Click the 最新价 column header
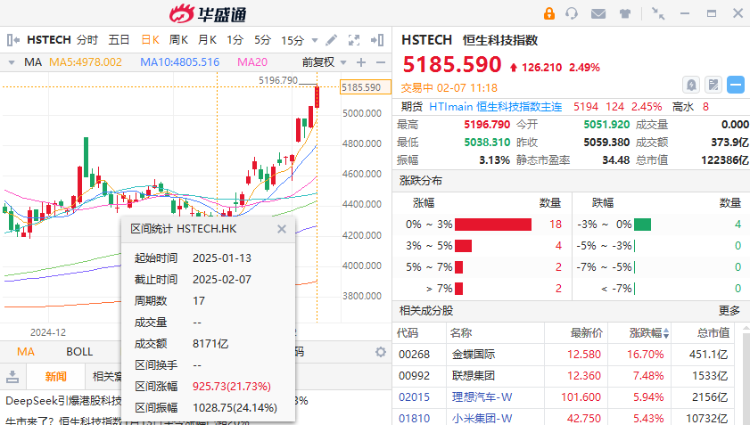750x425 pixels. click(586, 333)
